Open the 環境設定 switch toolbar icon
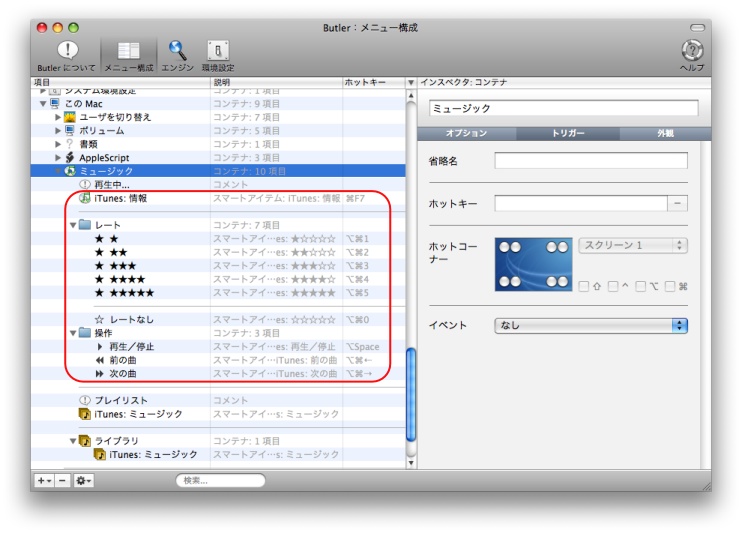The width and height of the screenshot is (742, 533). pos(218,50)
